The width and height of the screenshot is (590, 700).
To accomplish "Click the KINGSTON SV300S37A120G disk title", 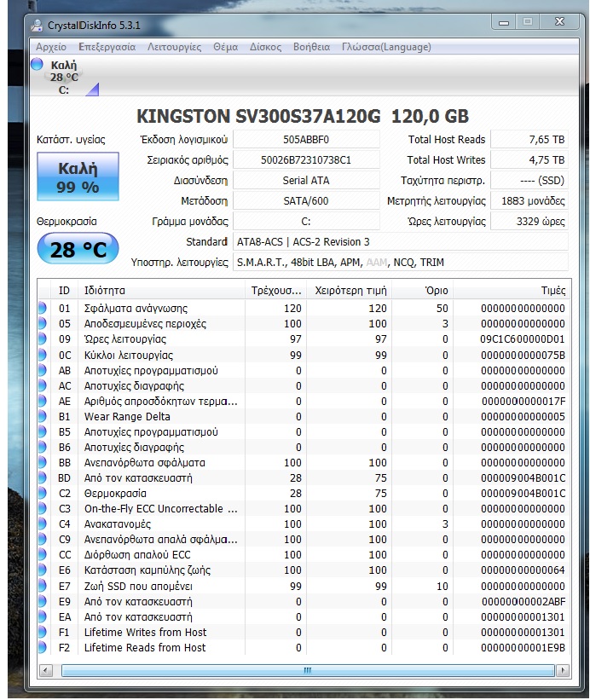I will [303, 116].
